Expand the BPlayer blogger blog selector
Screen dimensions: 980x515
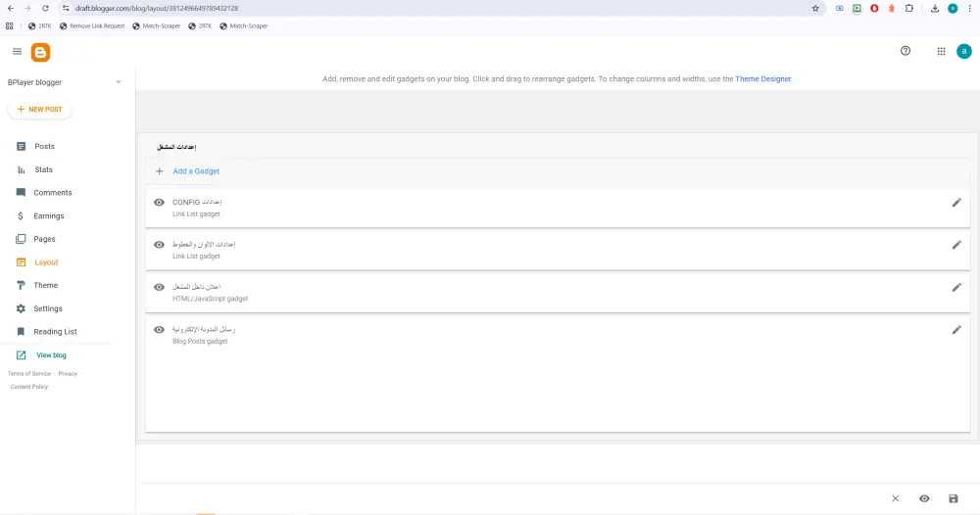pos(119,82)
